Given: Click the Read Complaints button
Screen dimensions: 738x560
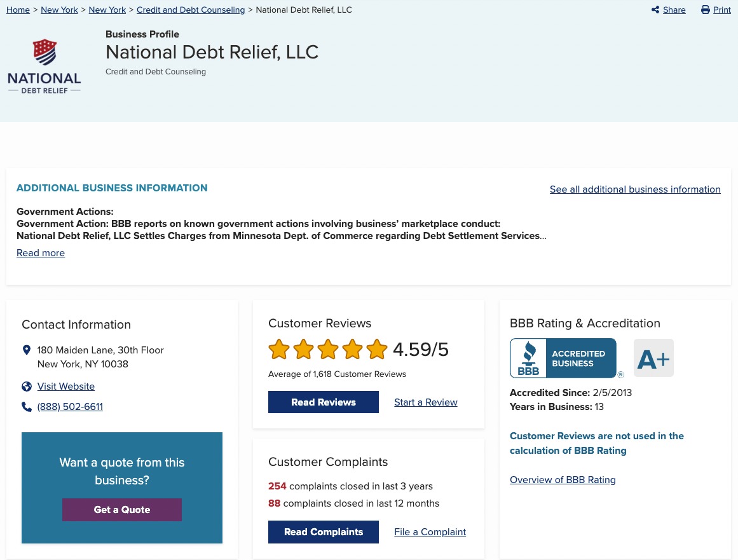Looking at the screenshot, I should pyautogui.click(x=324, y=531).
